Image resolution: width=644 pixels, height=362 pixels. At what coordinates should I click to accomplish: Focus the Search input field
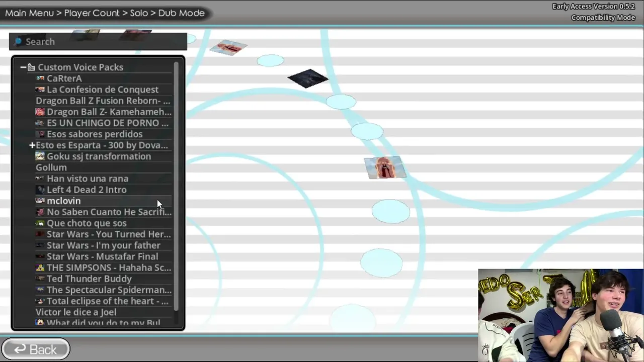click(x=98, y=42)
